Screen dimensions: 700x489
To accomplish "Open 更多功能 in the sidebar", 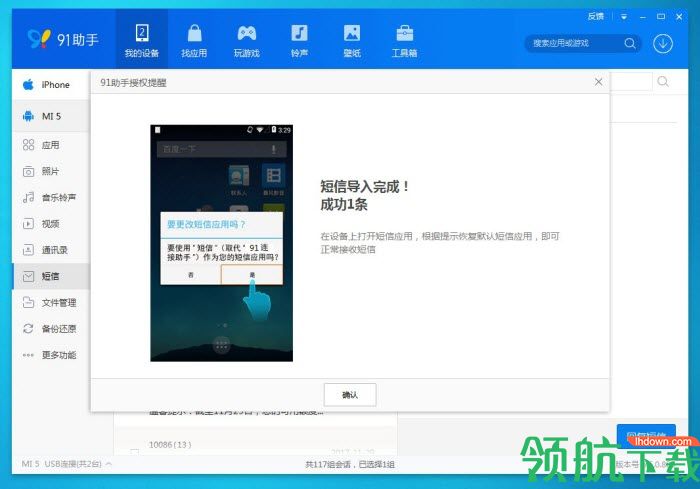I will pyautogui.click(x=51, y=355).
